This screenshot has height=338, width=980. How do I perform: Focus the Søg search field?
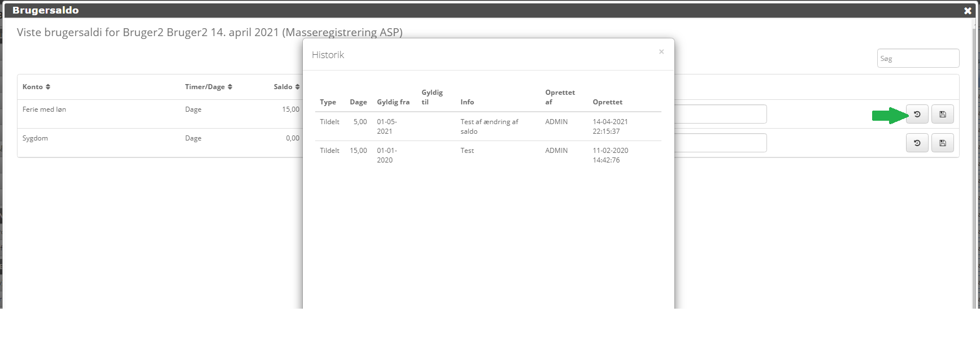coord(917,59)
